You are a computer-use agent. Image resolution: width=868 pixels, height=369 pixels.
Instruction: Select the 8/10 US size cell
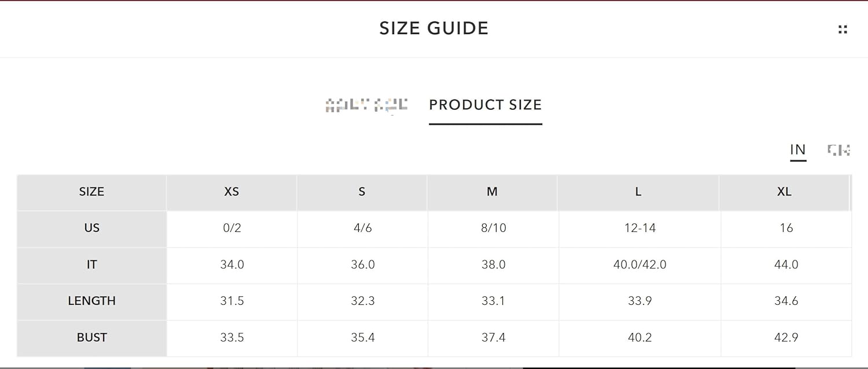[494, 228]
